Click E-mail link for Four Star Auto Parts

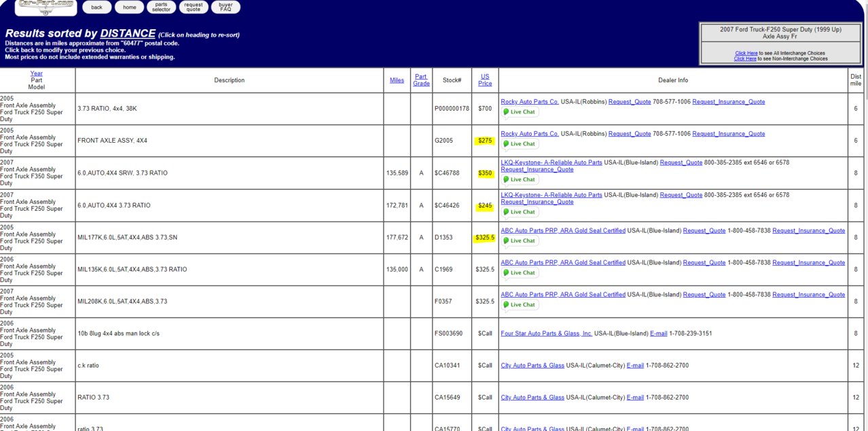click(659, 334)
